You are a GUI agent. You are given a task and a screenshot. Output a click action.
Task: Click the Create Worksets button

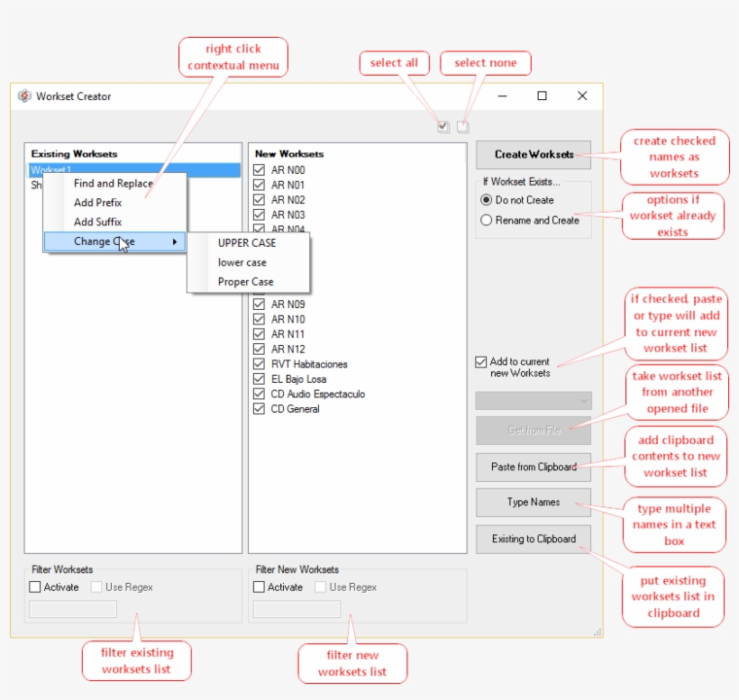click(x=533, y=153)
